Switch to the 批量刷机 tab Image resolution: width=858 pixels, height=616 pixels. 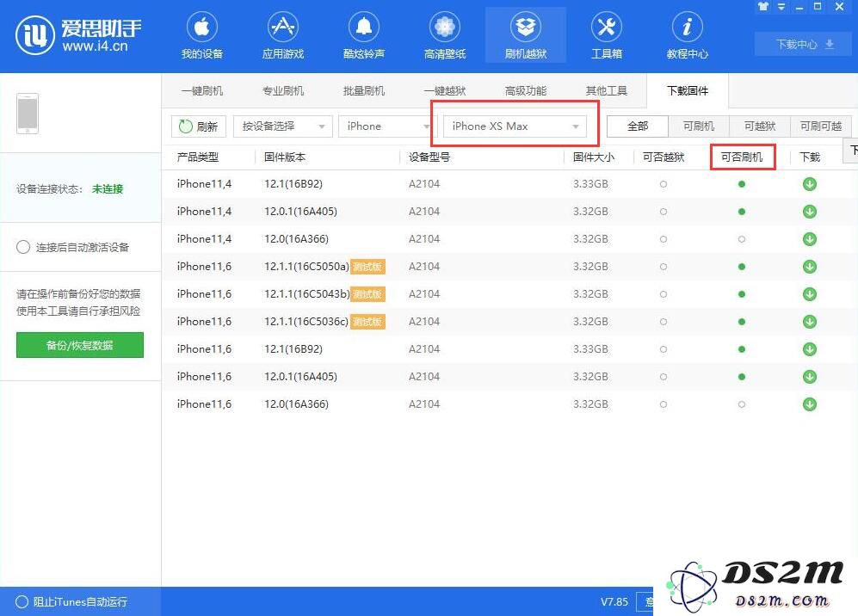364,91
